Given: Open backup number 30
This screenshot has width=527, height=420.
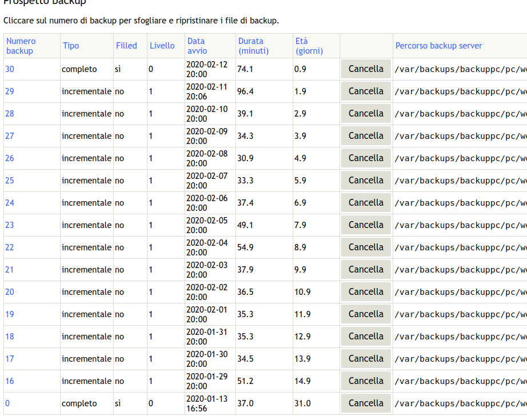Looking at the screenshot, I should point(10,69).
